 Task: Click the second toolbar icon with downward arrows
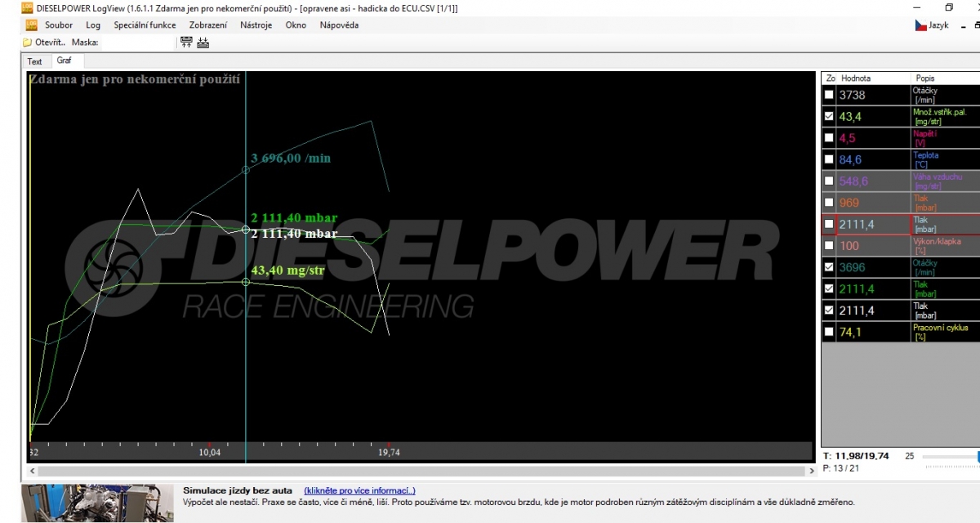coord(203,42)
